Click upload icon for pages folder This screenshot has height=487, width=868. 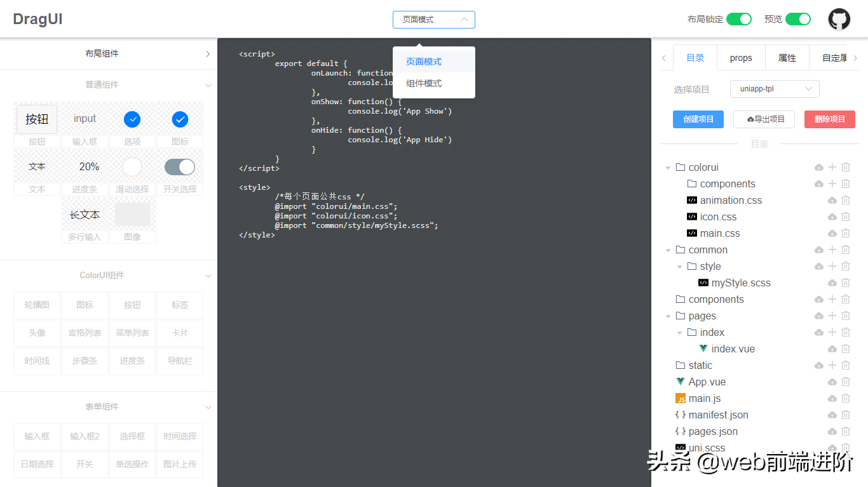pyautogui.click(x=819, y=316)
